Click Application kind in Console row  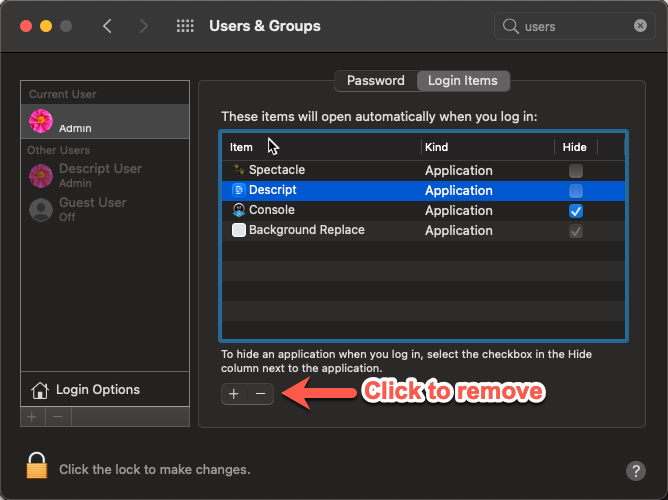(459, 210)
